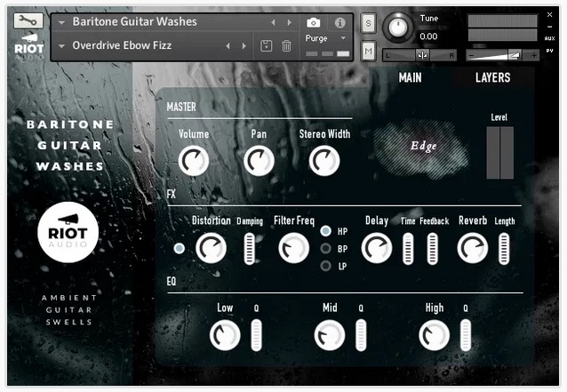
Task: Click the Filter Freq knob
Action: tap(294, 248)
